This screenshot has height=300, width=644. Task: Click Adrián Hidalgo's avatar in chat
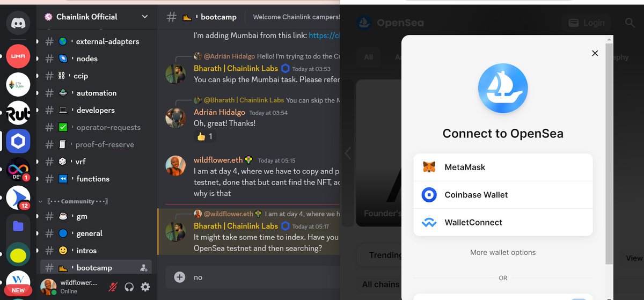point(175,116)
